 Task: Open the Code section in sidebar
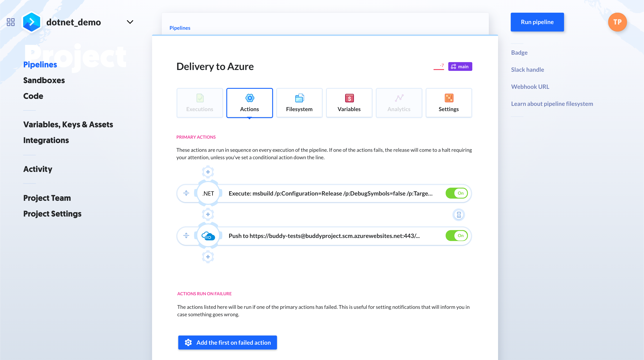tap(33, 96)
